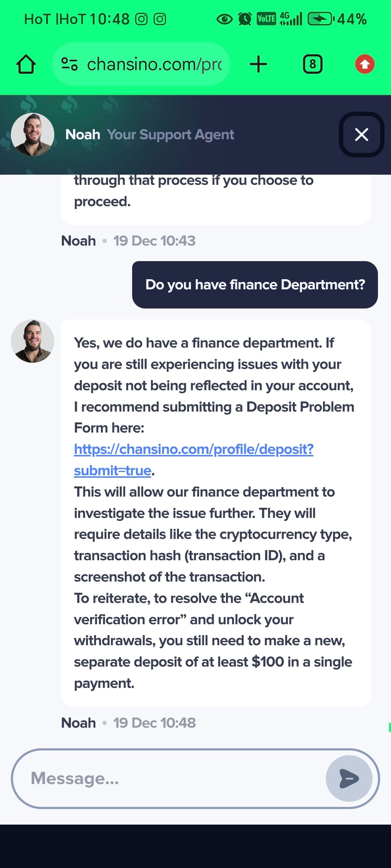
Task: Close the support chat window
Action: pos(361,135)
